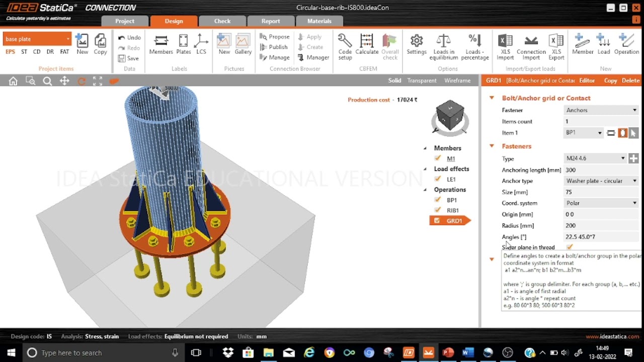This screenshot has height=362, width=644.
Task: Switch view to Wireframe mode
Action: [x=457, y=80]
